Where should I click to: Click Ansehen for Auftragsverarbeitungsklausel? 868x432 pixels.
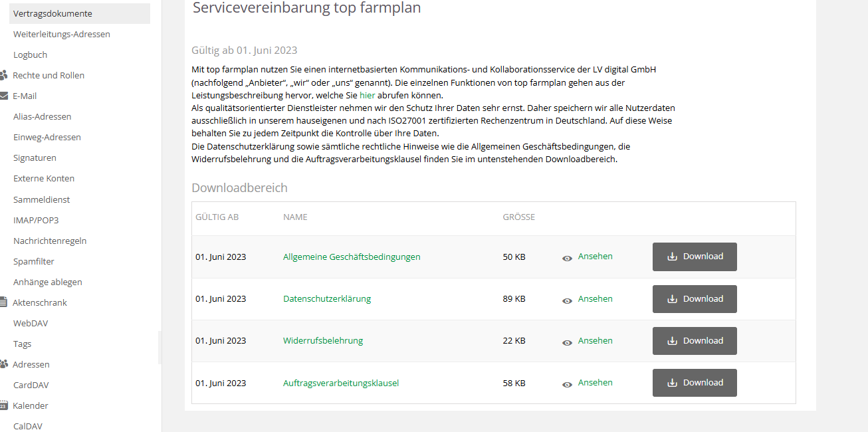point(596,382)
